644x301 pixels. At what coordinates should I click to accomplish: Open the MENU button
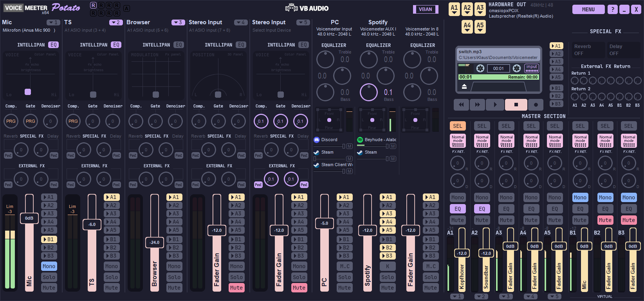588,9
